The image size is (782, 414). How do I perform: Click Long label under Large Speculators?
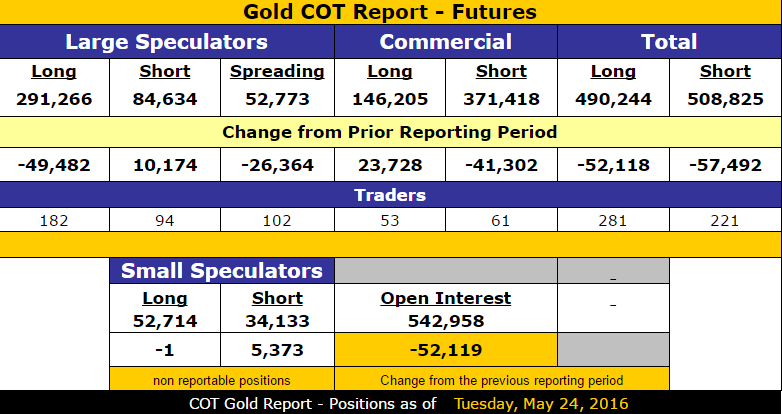[x=54, y=71]
